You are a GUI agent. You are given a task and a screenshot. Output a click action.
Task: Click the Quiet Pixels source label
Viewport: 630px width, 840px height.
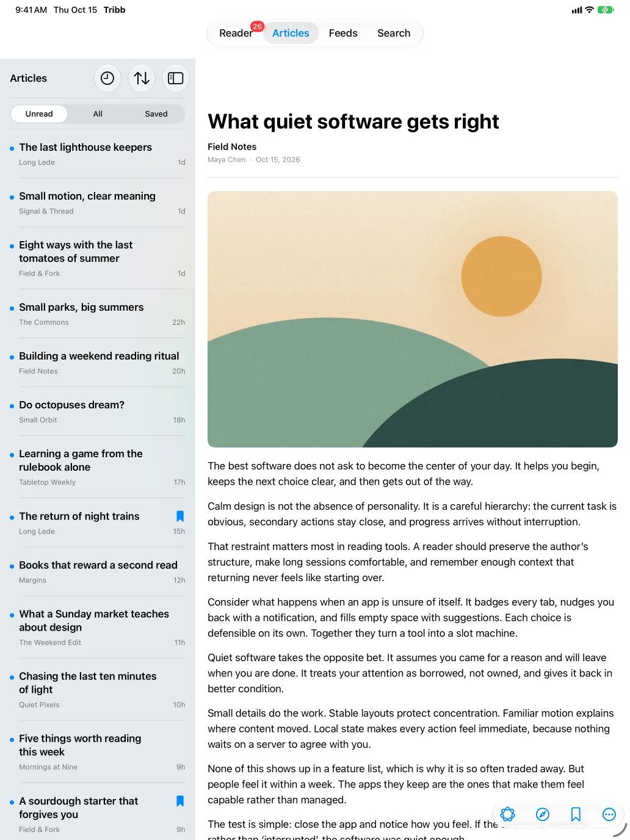39,705
